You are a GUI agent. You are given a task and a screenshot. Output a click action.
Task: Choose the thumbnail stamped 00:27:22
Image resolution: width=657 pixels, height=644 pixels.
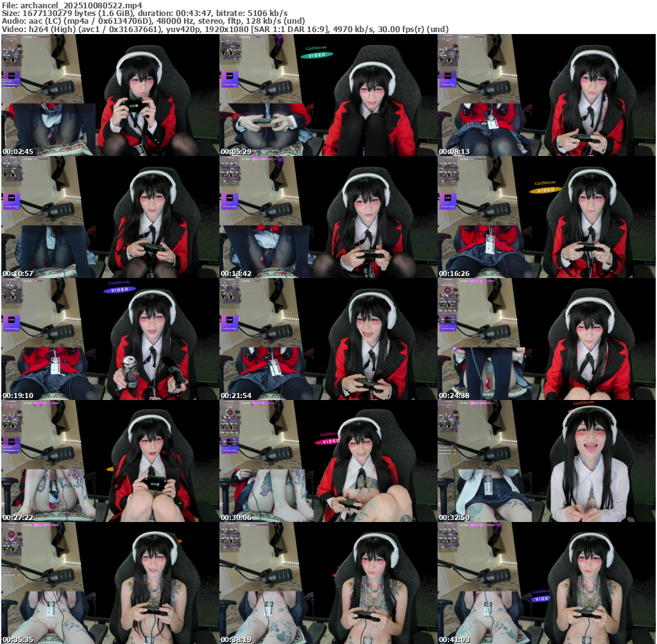110,461
